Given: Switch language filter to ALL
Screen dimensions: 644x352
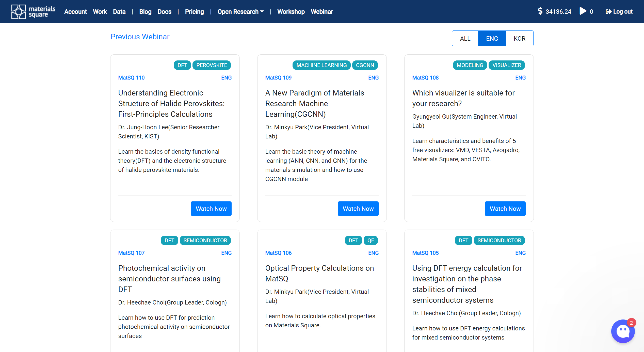Looking at the screenshot, I should pyautogui.click(x=465, y=39).
